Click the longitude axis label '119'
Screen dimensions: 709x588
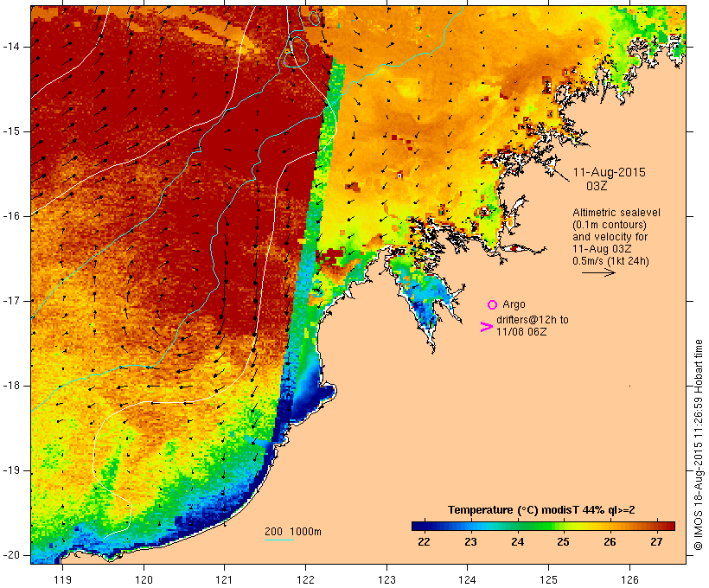tap(63, 580)
